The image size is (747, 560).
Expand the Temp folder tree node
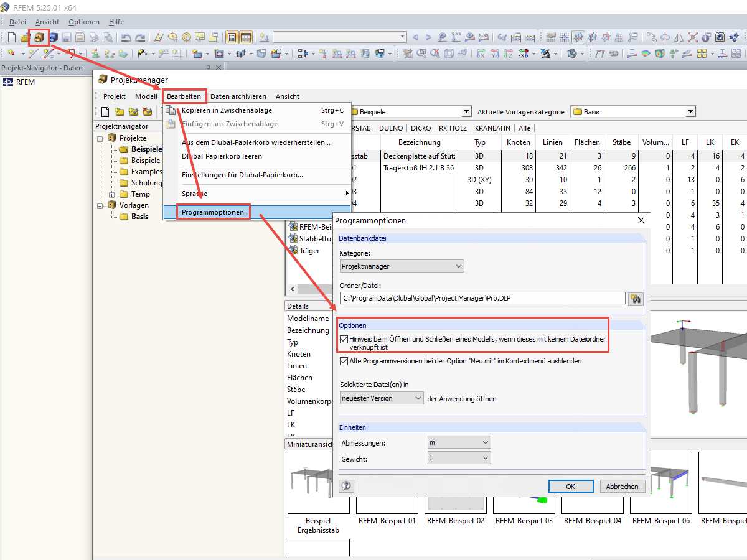pyautogui.click(x=112, y=194)
